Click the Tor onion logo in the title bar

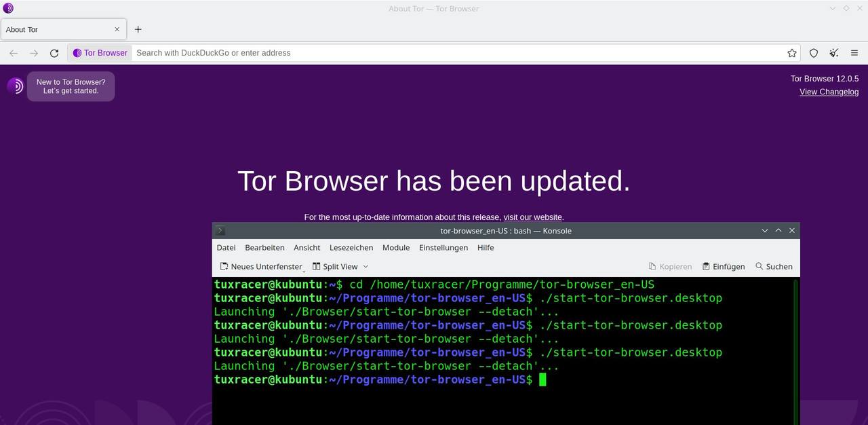tap(8, 8)
